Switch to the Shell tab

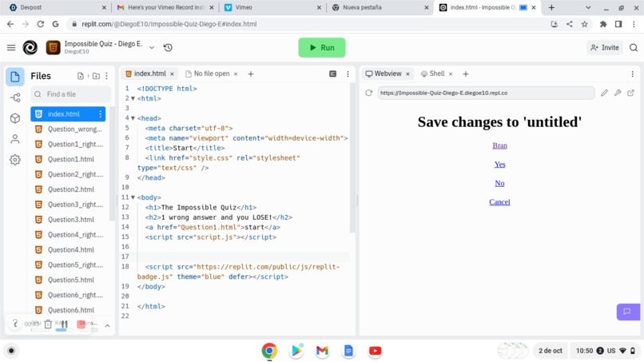(x=437, y=74)
